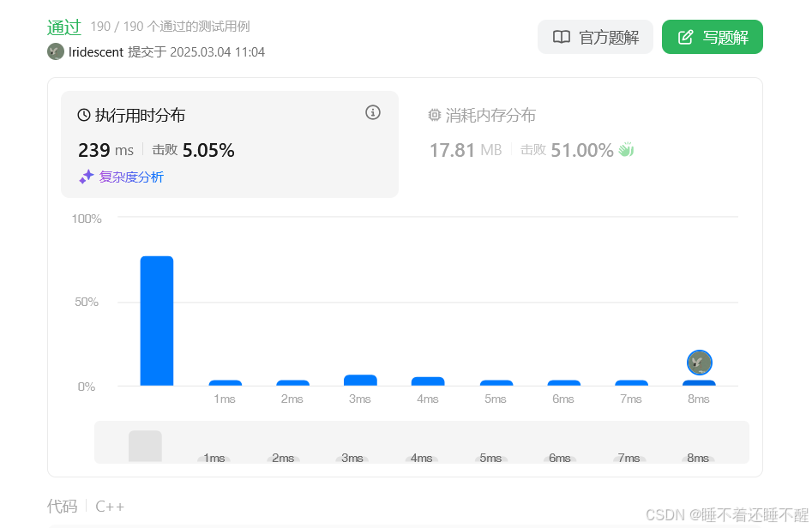Click the green 写题解 button
The image size is (812, 528).
(x=712, y=37)
